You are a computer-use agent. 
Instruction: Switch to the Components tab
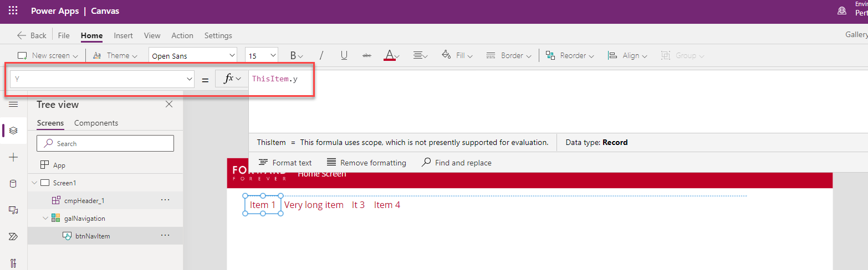96,123
